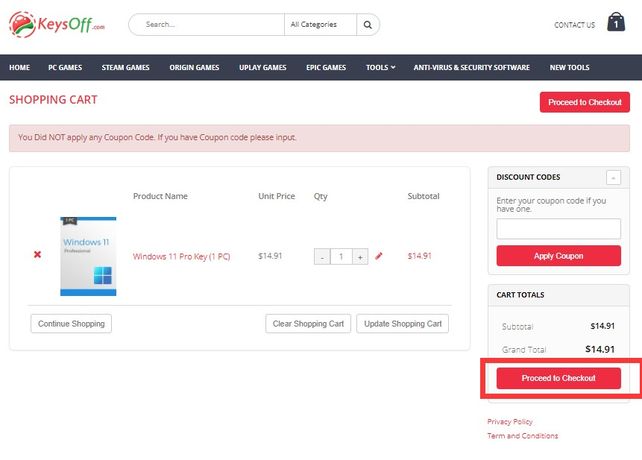Image resolution: width=642 pixels, height=460 pixels.
Task: Click the red pencil edit icon
Action: point(379,256)
